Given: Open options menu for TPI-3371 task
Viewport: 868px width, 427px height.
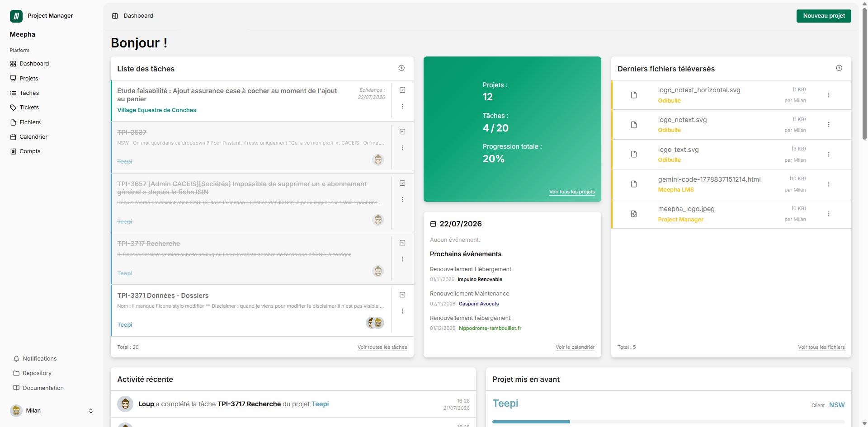Looking at the screenshot, I should tap(402, 311).
